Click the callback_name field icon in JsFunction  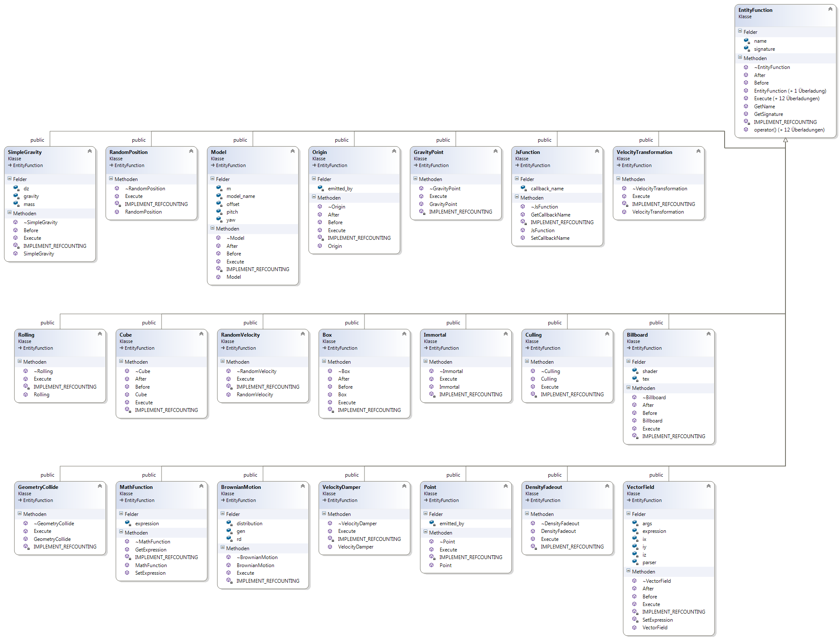pos(524,188)
